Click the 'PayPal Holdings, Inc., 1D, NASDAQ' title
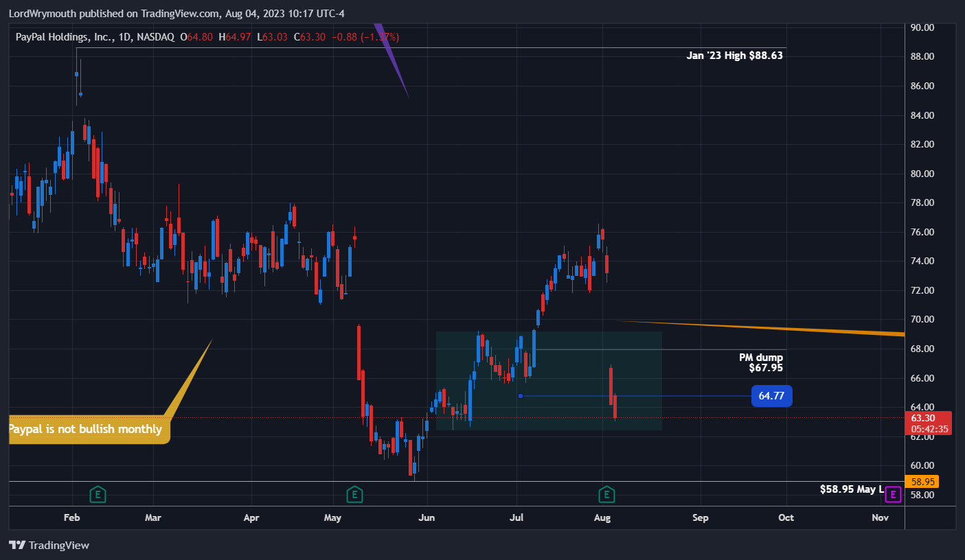The width and height of the screenshot is (965, 560). [95, 36]
